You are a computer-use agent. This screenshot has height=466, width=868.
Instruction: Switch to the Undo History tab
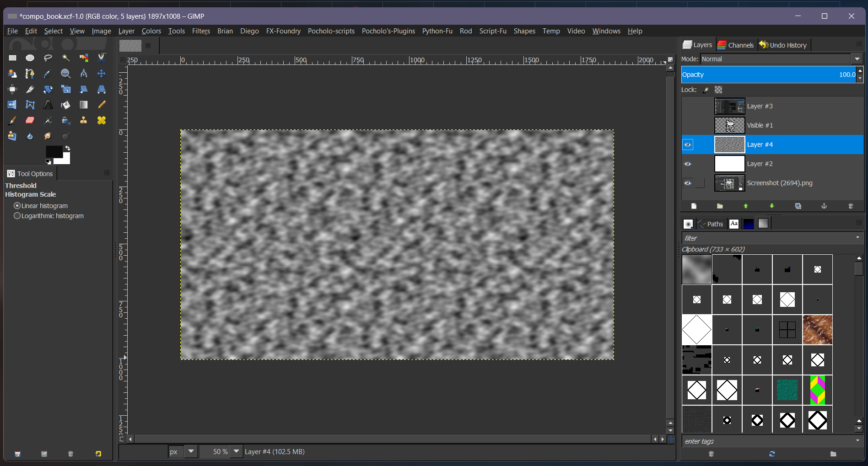[783, 45]
